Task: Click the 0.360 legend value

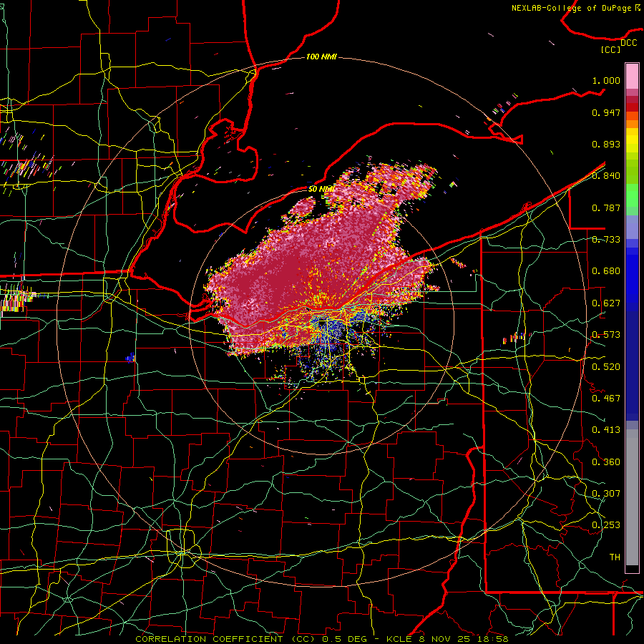Action: [606, 462]
